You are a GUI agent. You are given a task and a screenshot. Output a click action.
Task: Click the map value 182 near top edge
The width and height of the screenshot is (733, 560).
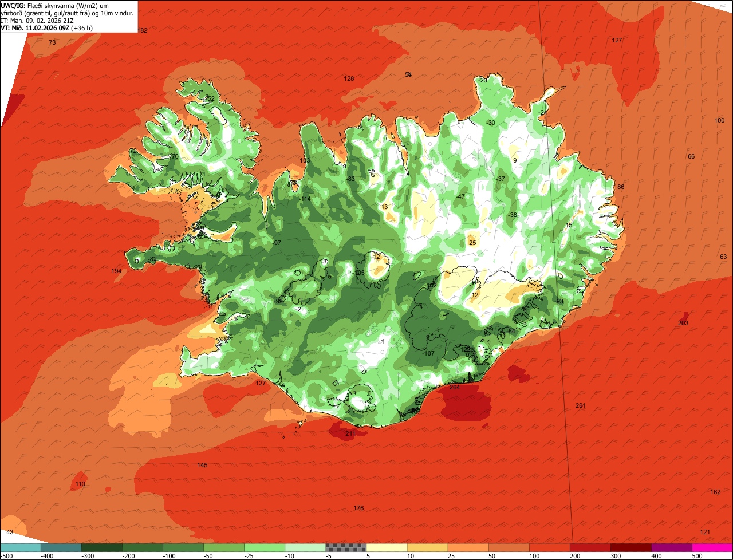point(143,30)
